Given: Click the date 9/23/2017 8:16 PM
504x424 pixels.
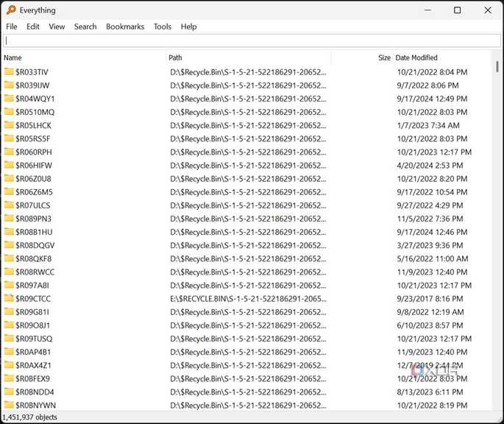Looking at the screenshot, I should pyautogui.click(x=430, y=299).
